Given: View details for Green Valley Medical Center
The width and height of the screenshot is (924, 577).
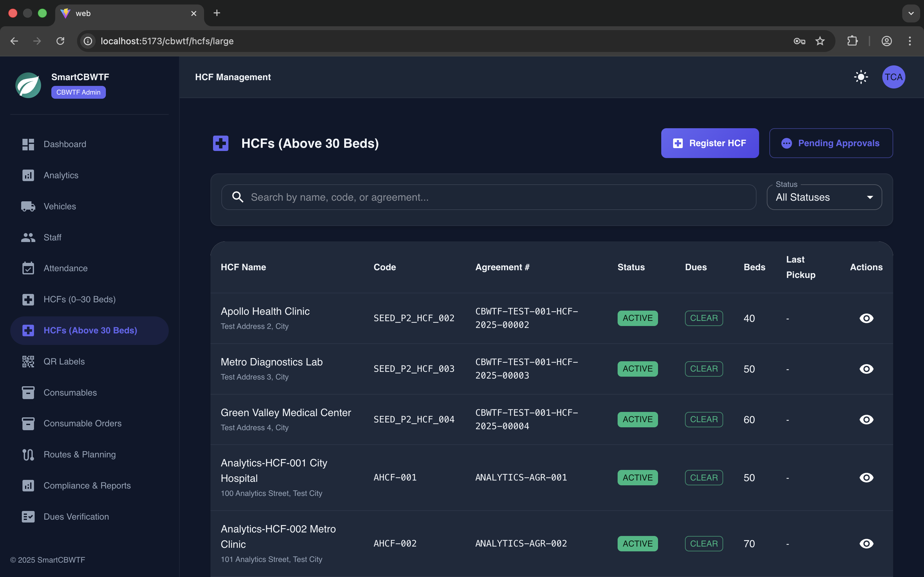Looking at the screenshot, I should 866,419.
